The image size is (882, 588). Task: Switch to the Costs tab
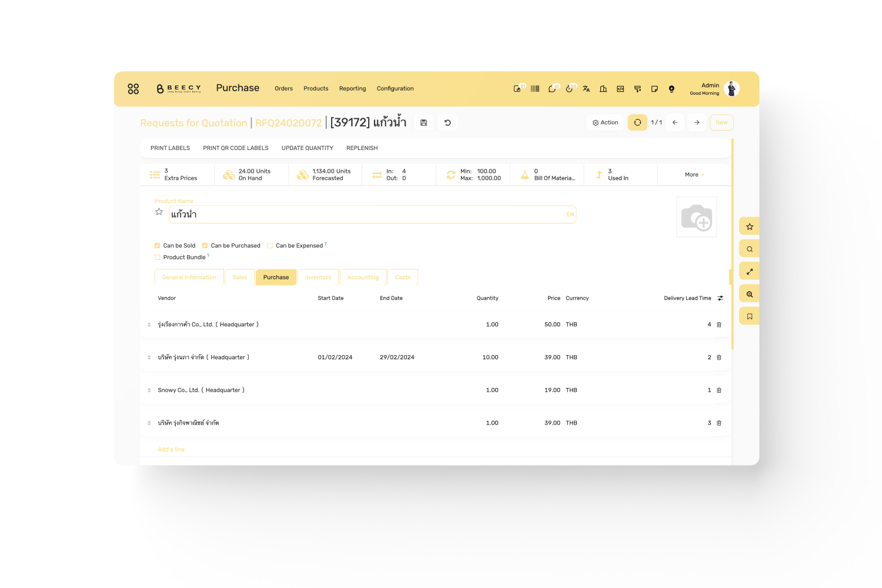point(403,278)
